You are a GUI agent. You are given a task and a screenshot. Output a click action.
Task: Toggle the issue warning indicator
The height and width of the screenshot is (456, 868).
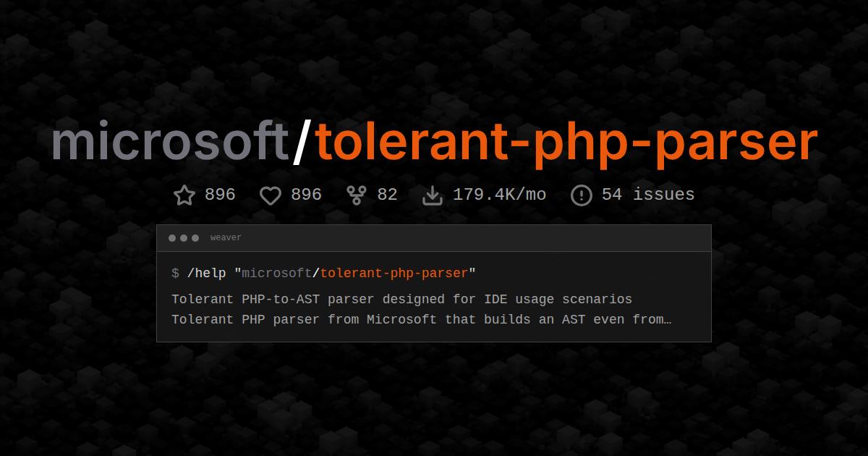(581, 194)
